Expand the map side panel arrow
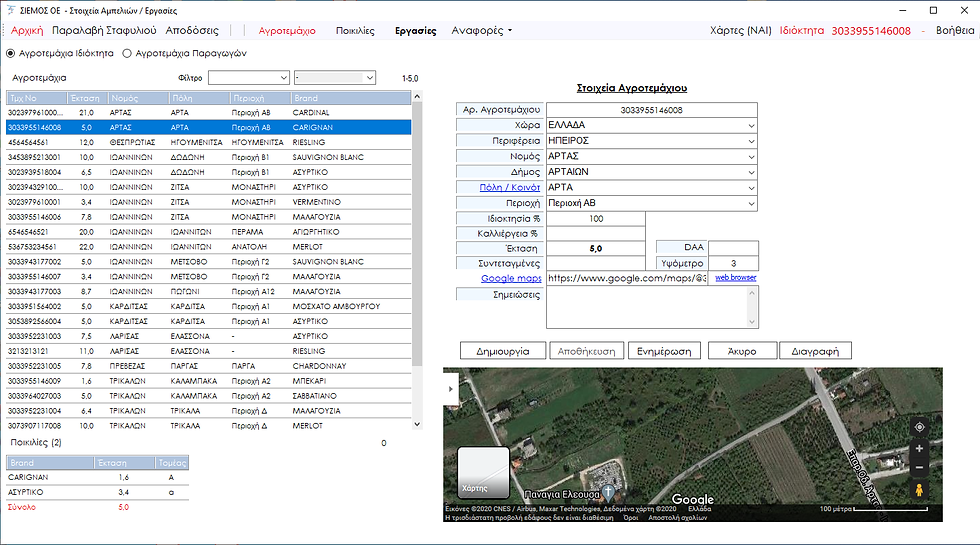 pyautogui.click(x=451, y=389)
